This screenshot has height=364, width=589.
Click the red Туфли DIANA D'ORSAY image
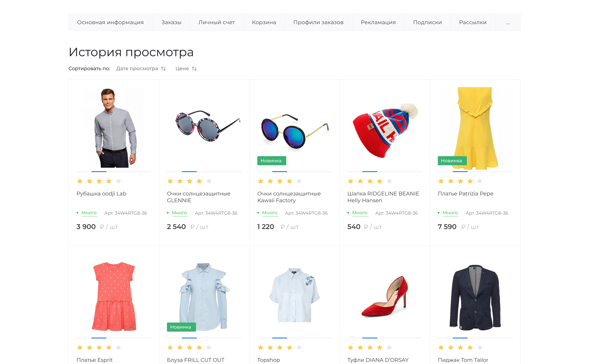pos(384,296)
